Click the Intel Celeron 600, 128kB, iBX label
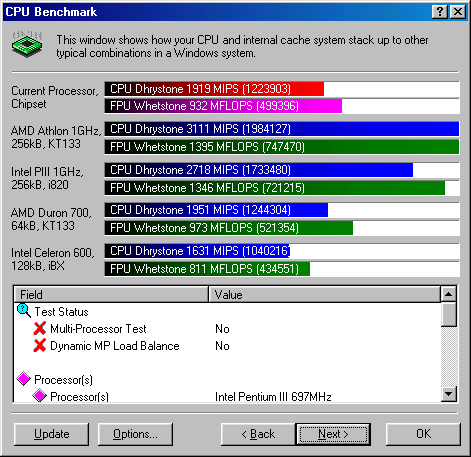Image resolution: width=471 pixels, height=457 pixels. [x=53, y=259]
